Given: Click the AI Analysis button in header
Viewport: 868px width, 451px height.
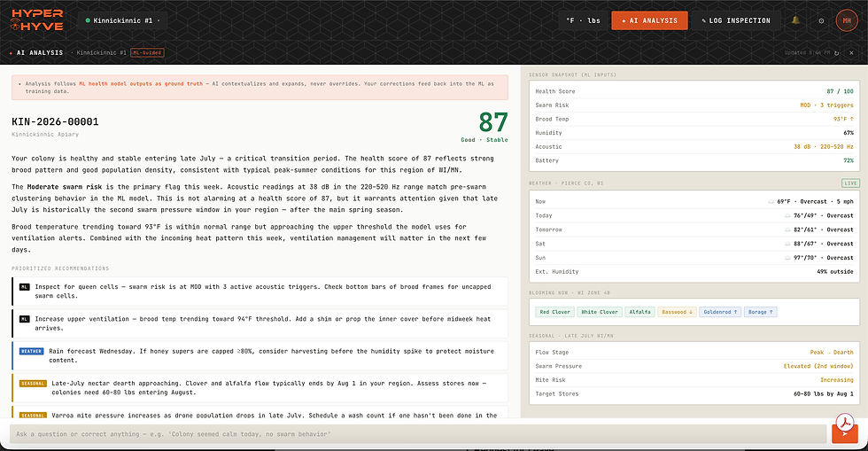Looking at the screenshot, I should point(649,20).
